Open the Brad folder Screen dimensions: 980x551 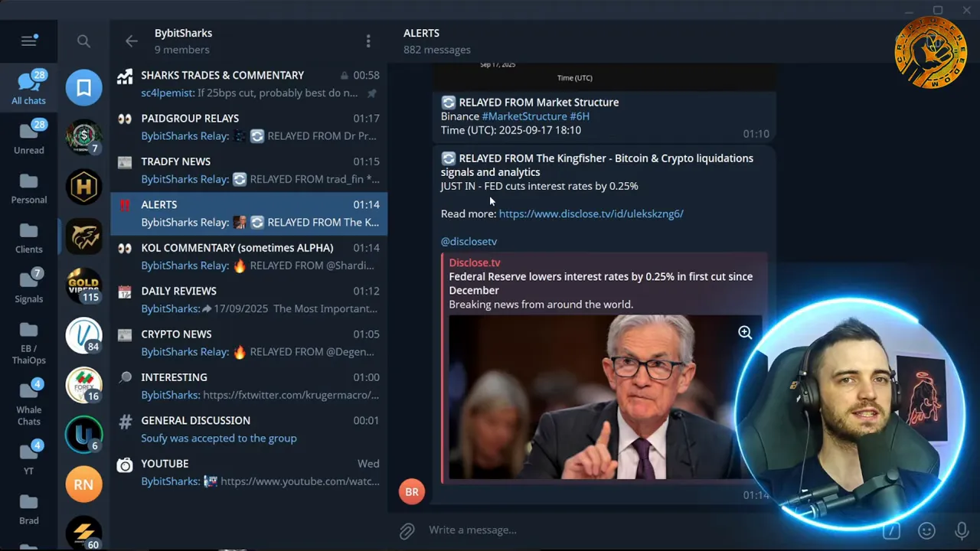click(29, 507)
